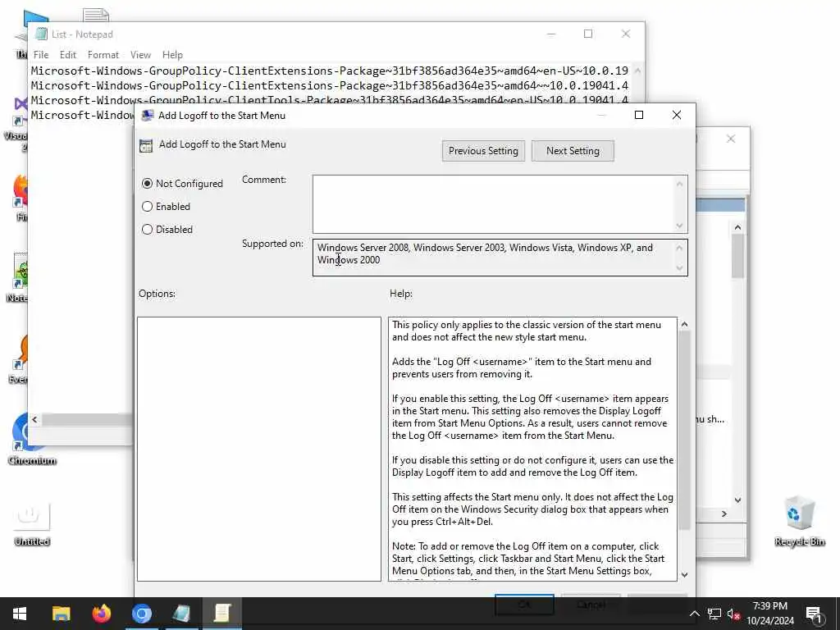Open the File menu in Notepad
Image resolution: width=840 pixels, height=630 pixels.
[41, 55]
